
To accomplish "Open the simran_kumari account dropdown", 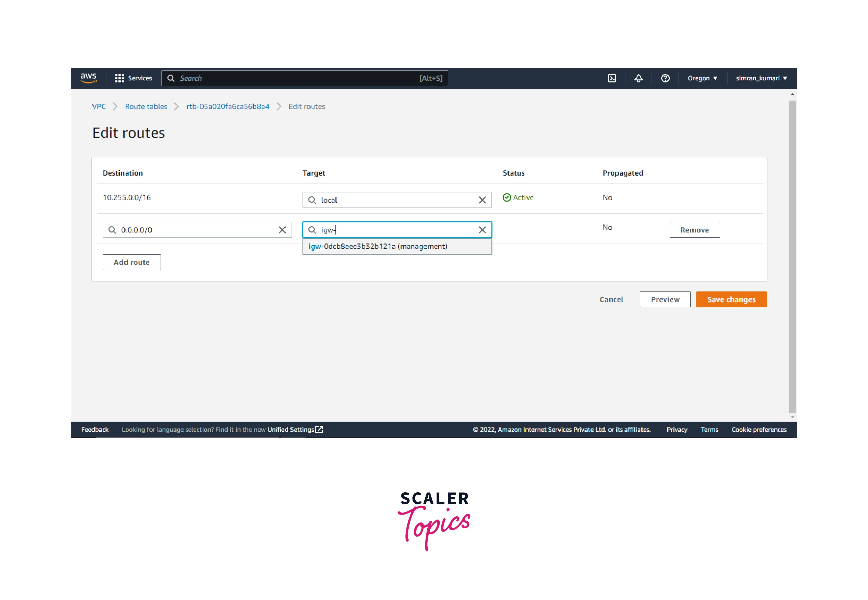I will (761, 78).
